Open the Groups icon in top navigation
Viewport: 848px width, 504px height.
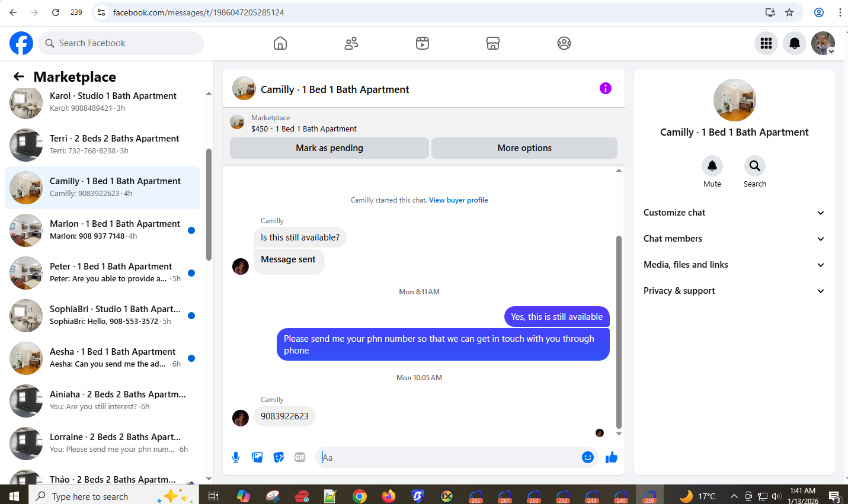coord(564,43)
